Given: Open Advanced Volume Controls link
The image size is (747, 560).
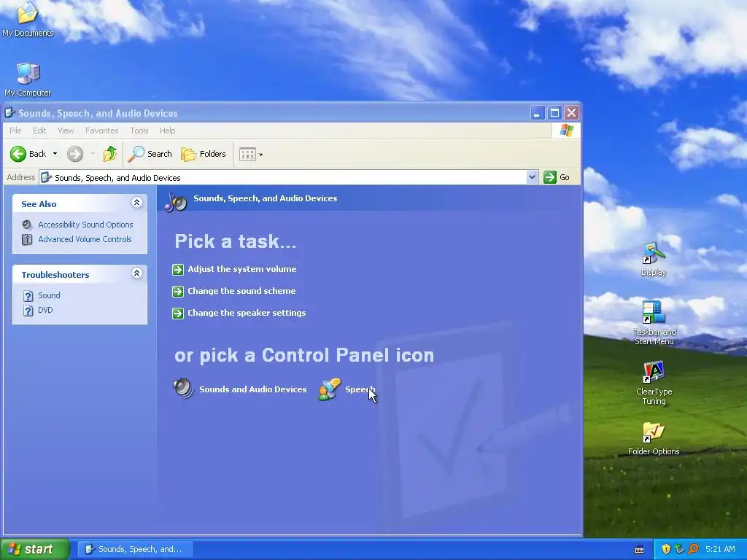Looking at the screenshot, I should (85, 239).
